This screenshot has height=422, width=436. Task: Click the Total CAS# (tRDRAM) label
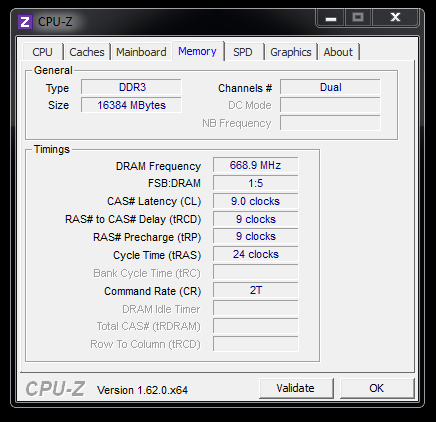[x=149, y=326]
